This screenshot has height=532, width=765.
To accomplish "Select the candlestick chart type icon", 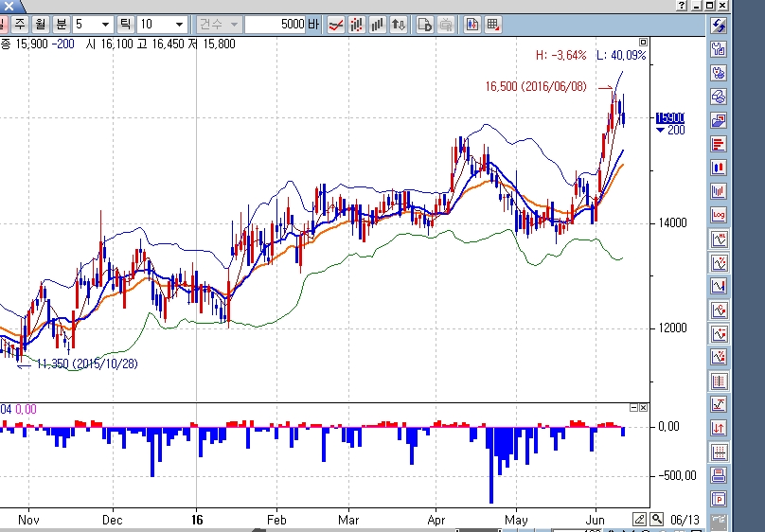I will [719, 168].
